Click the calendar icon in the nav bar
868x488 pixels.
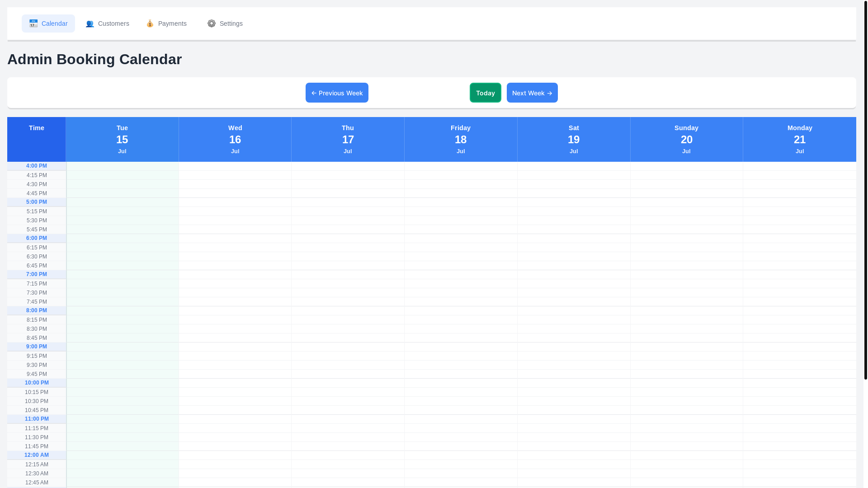coord(33,23)
